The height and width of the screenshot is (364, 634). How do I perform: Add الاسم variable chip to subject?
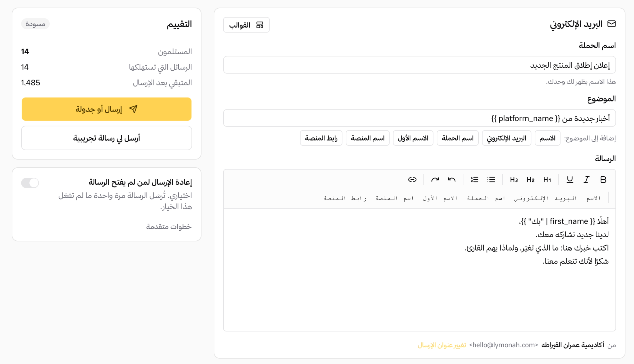[x=547, y=138]
